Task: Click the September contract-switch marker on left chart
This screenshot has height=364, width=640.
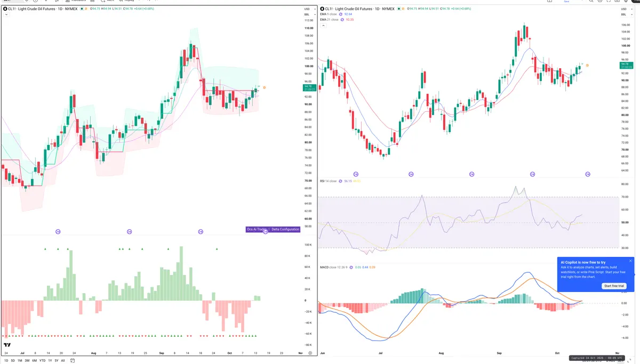Action: point(201,232)
